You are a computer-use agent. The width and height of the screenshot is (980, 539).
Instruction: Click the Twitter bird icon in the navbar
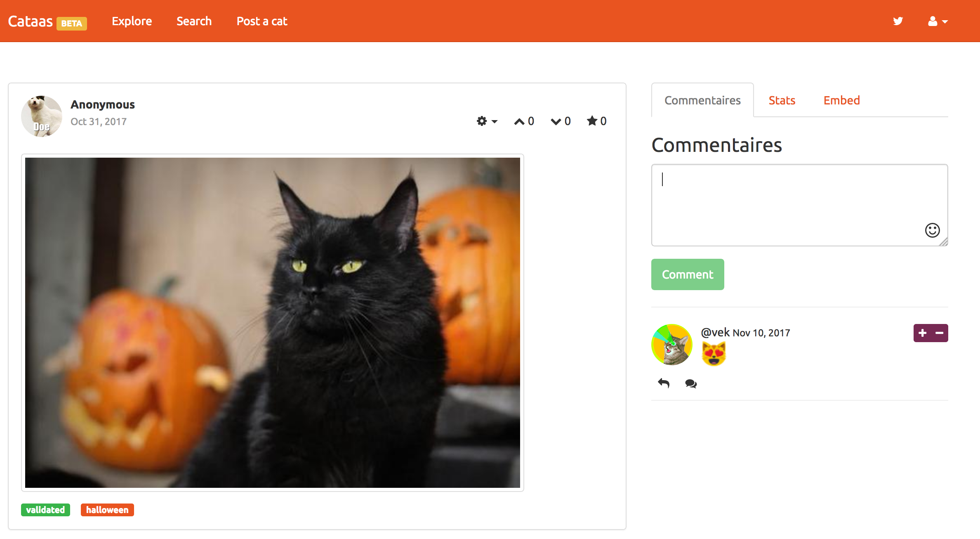tap(898, 21)
